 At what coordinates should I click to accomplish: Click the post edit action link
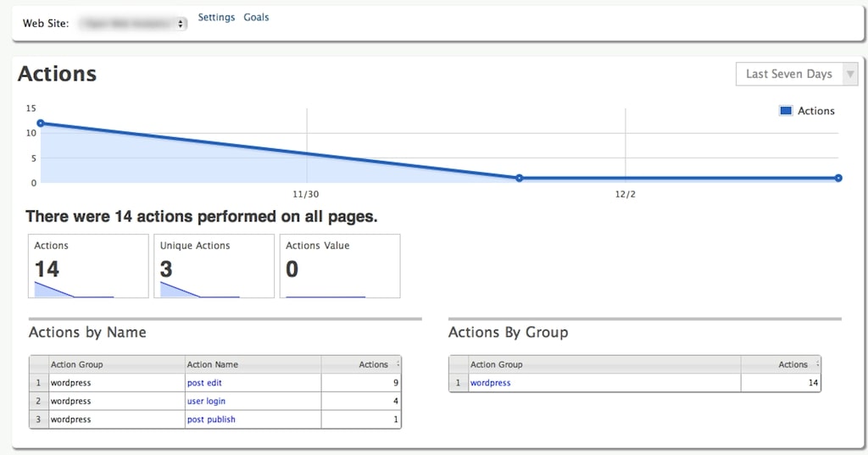(x=204, y=382)
